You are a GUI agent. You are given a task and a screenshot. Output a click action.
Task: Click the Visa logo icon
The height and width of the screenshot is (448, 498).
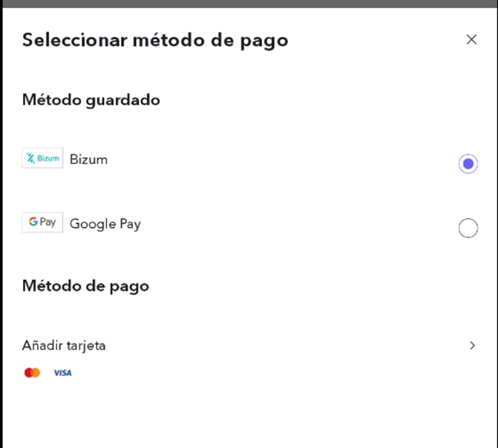(x=62, y=372)
